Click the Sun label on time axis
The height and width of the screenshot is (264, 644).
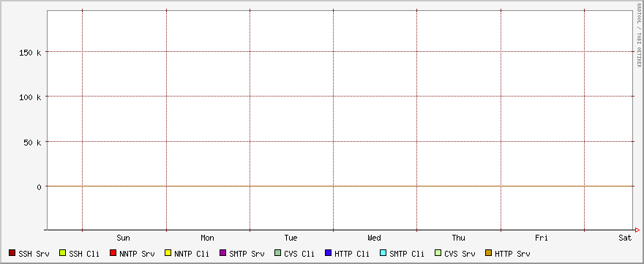pos(123,238)
